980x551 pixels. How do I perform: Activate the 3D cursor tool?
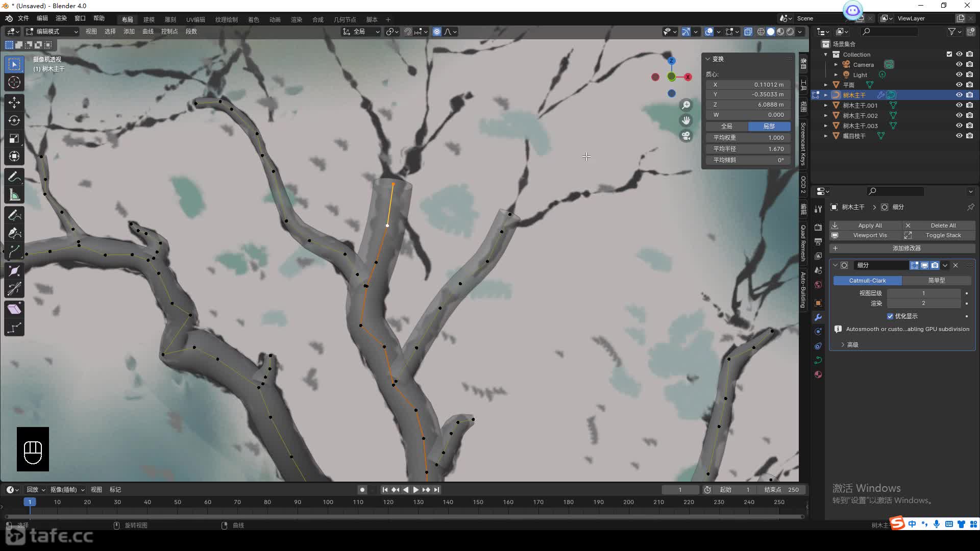(14, 82)
